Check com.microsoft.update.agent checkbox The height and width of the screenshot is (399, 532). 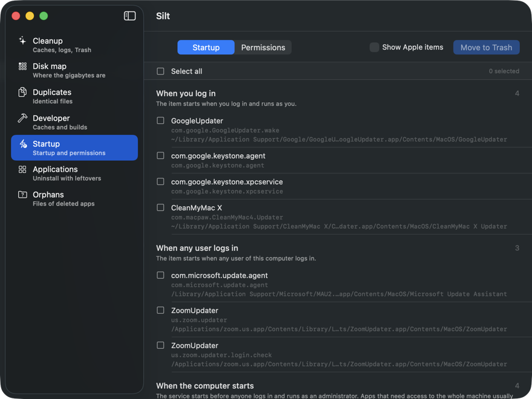pos(160,275)
